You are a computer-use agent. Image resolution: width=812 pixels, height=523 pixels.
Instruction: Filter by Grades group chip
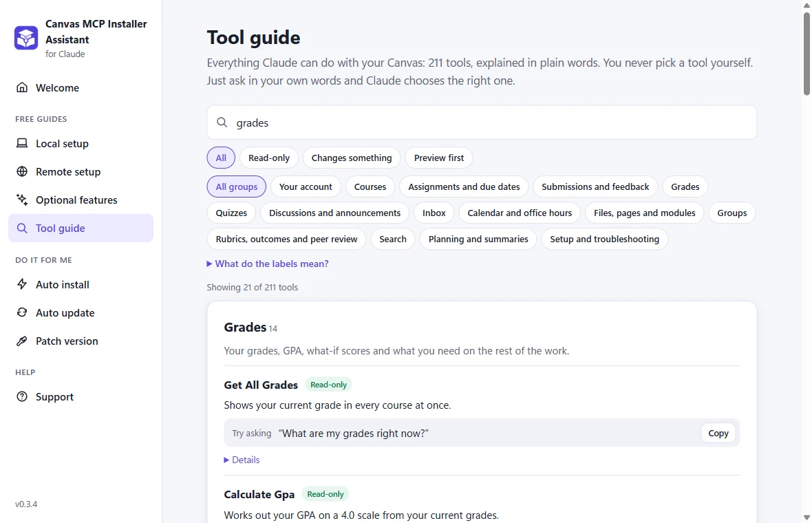point(685,187)
